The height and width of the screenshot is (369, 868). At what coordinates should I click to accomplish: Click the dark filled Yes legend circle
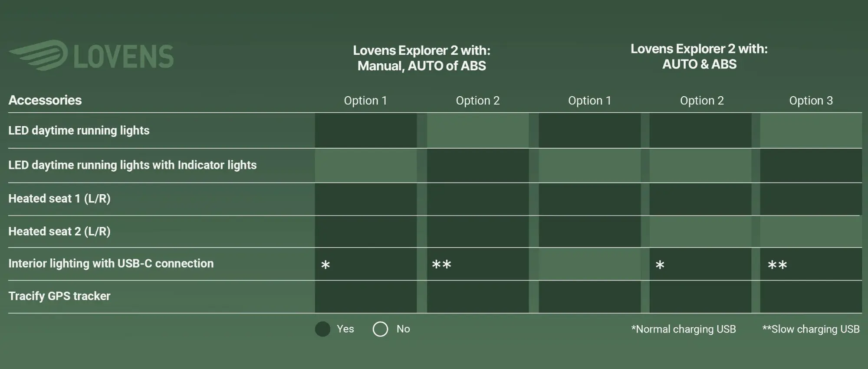pyautogui.click(x=322, y=329)
